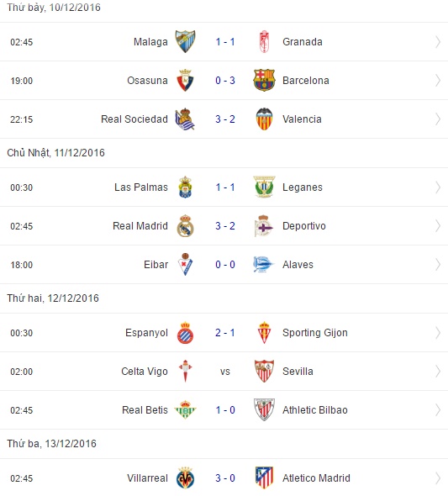Select the Espanyol team logo
Screen dimensions: 448x496
click(185, 333)
